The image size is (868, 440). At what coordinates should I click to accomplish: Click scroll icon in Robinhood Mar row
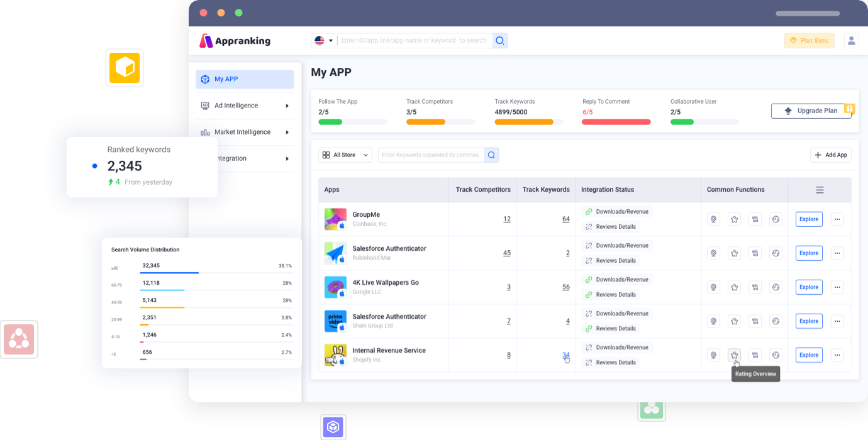click(755, 253)
